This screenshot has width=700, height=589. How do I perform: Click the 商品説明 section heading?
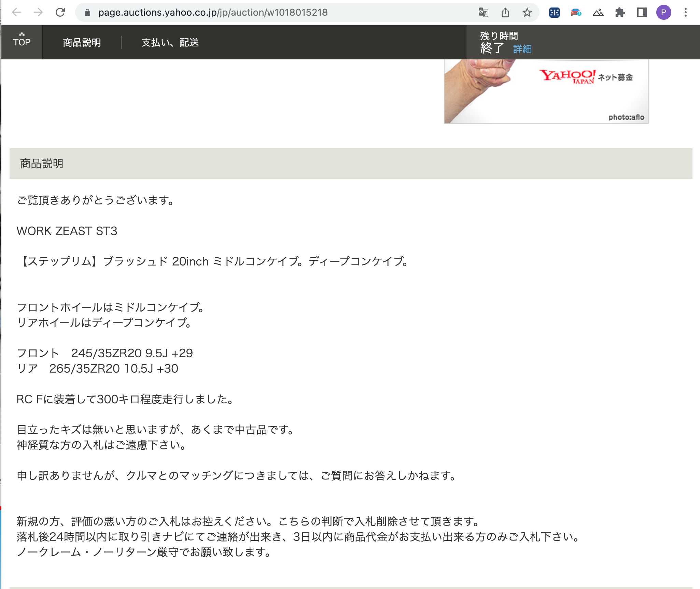point(42,163)
